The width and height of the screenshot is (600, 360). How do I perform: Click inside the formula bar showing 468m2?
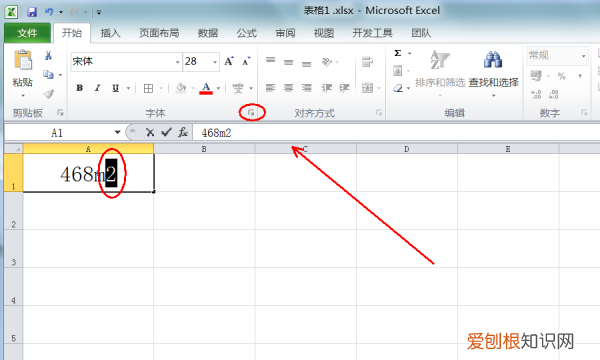click(x=396, y=133)
